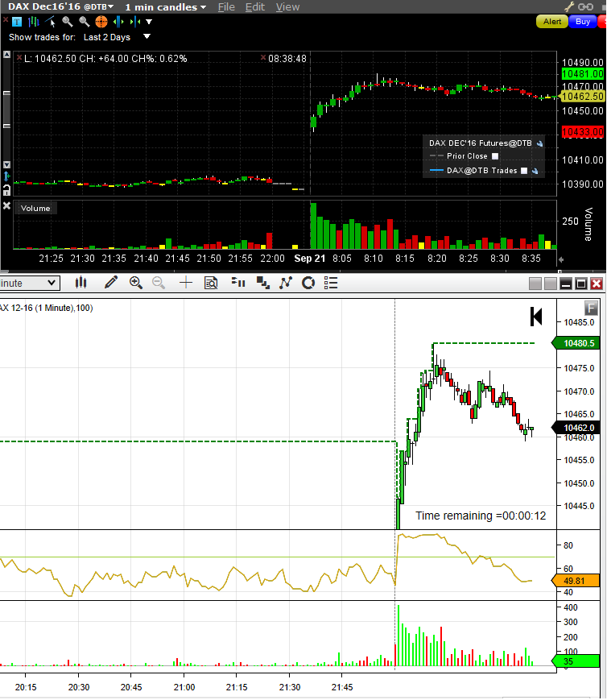
Task: Open settings wrench for DAX@DTB Trades
Action: tap(535, 171)
